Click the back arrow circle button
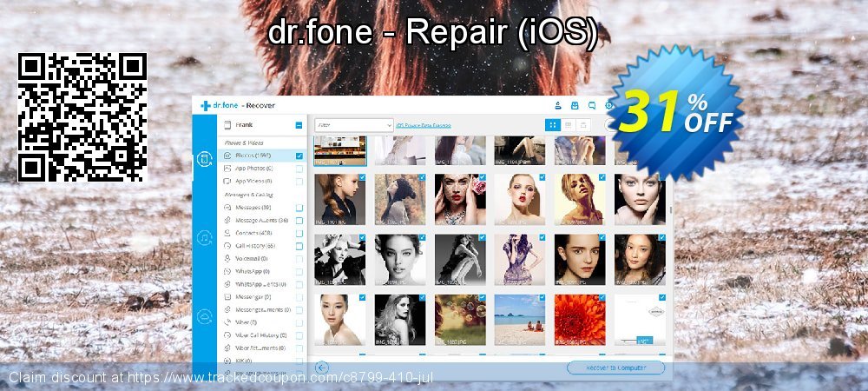 322,368
